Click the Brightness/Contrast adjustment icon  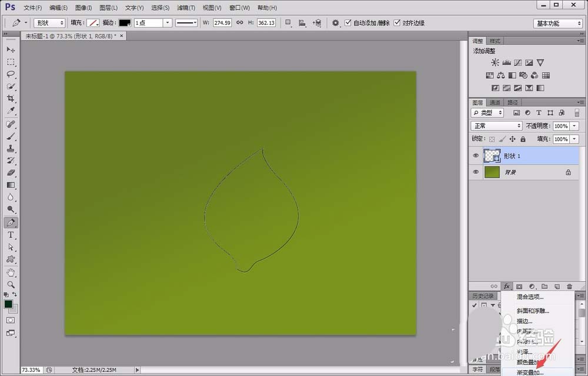pyautogui.click(x=495, y=63)
